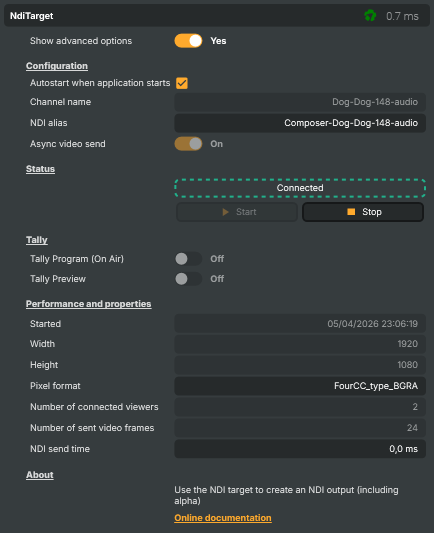Enable Tally Program (On Air)

188,259
